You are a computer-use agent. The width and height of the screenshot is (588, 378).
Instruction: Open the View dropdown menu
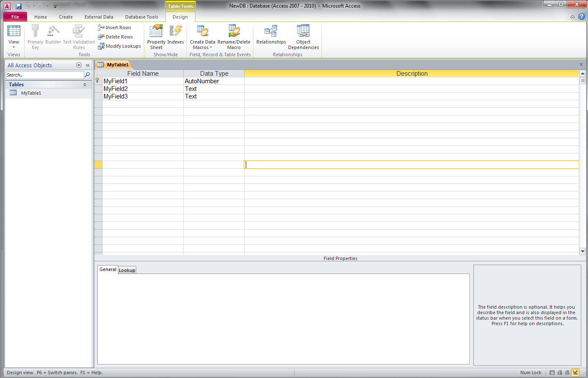pyautogui.click(x=14, y=48)
